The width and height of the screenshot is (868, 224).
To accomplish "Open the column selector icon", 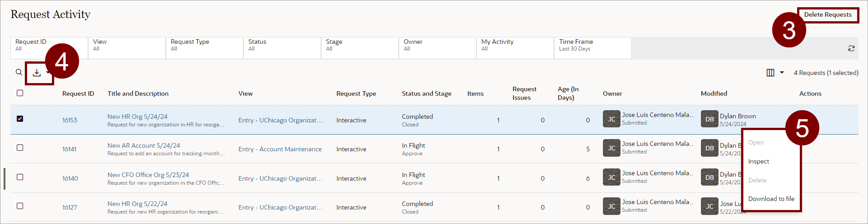I will click(770, 73).
